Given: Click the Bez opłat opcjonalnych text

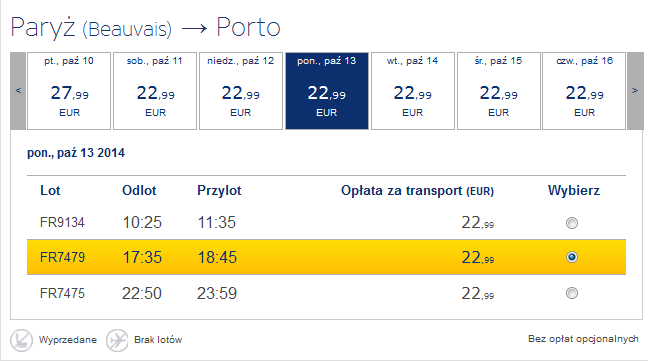Looking at the screenshot, I should click(583, 339).
